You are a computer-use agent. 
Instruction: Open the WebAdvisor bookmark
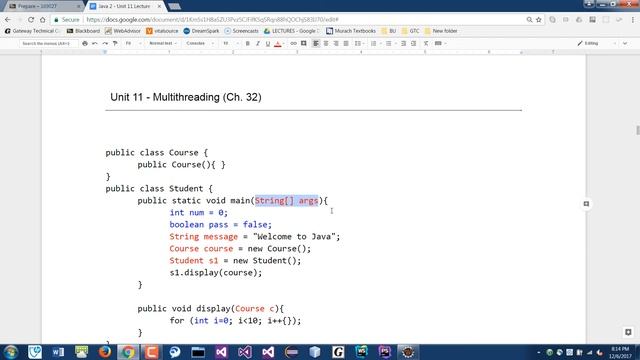[123, 31]
